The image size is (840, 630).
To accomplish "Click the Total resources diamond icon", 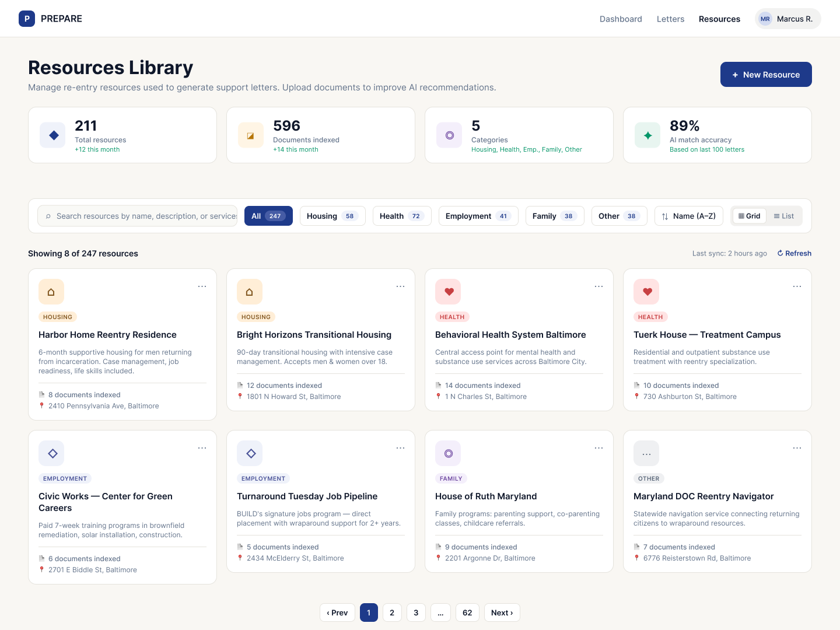I will (53, 135).
